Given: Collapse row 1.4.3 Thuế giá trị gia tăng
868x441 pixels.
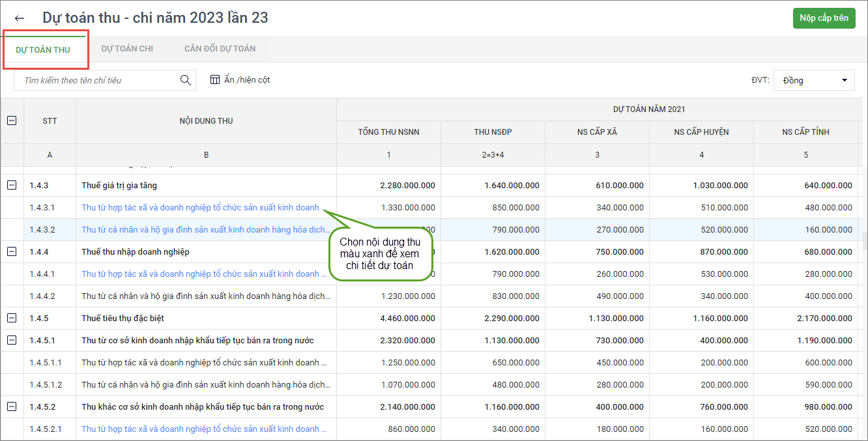Looking at the screenshot, I should click(x=12, y=186).
